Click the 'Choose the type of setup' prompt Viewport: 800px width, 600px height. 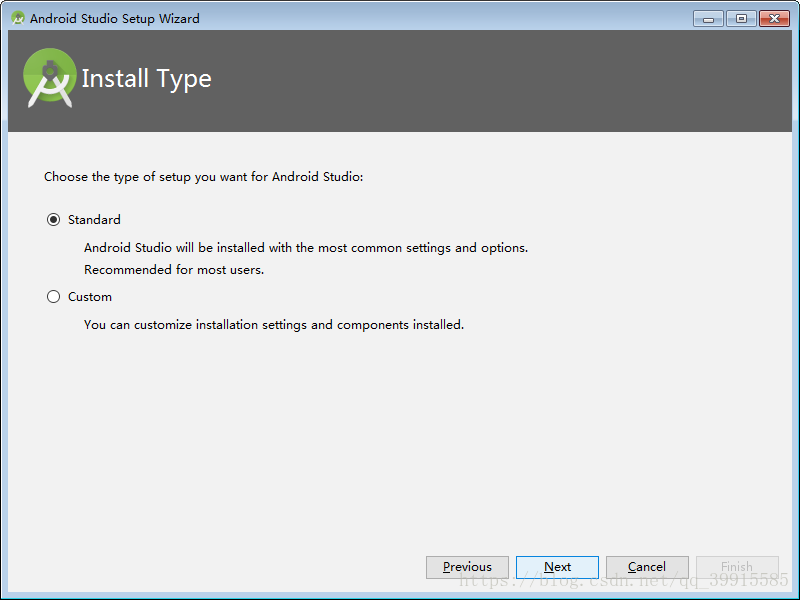204,177
